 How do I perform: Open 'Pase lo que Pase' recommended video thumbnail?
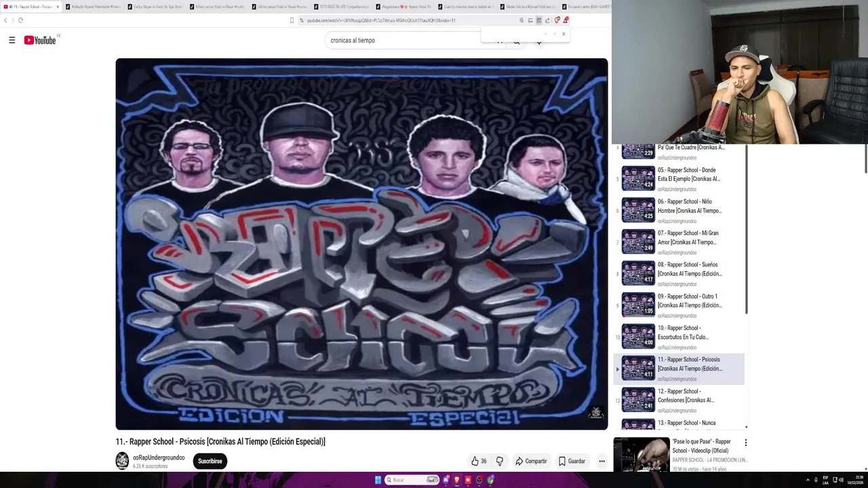[642, 455]
